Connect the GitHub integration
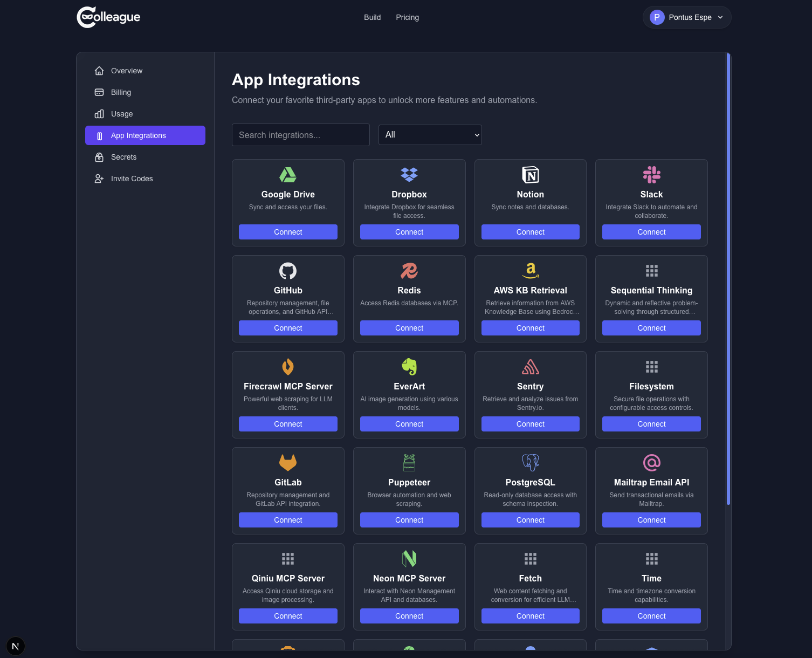Screen dimensions: 812x658 tap(288, 328)
